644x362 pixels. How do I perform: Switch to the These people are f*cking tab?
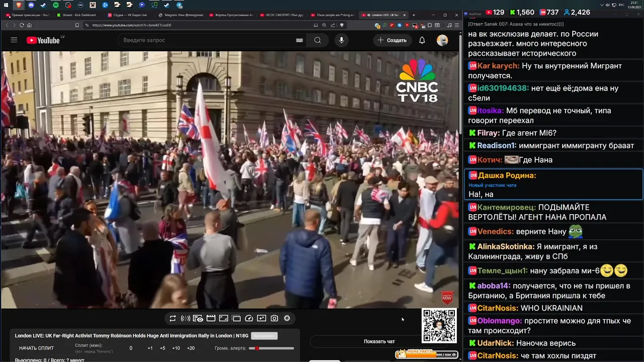pos(332,15)
